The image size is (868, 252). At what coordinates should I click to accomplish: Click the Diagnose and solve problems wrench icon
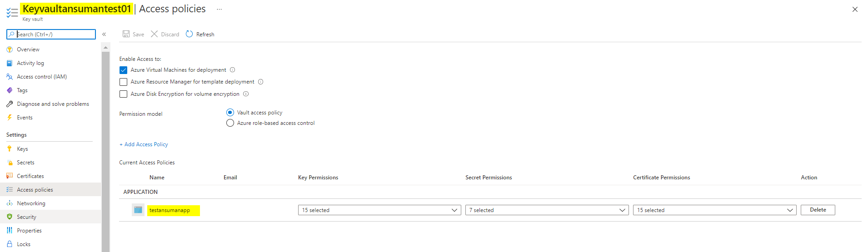click(10, 104)
